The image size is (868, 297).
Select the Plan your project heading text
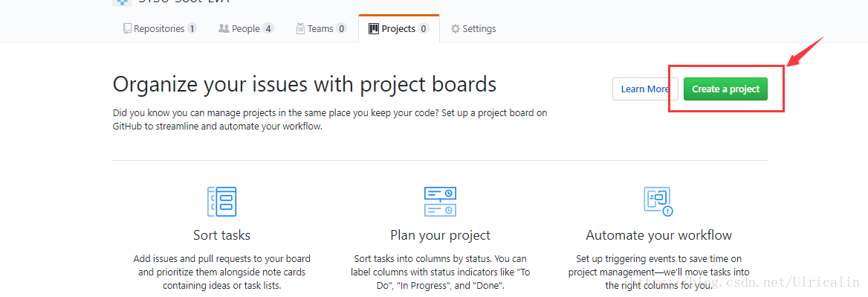tap(440, 235)
